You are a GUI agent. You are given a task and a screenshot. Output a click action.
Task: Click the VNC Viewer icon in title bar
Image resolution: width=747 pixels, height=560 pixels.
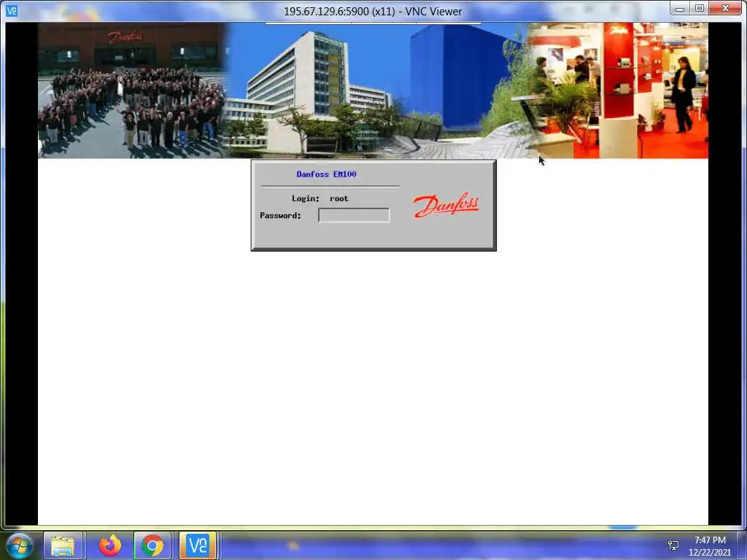pos(12,10)
